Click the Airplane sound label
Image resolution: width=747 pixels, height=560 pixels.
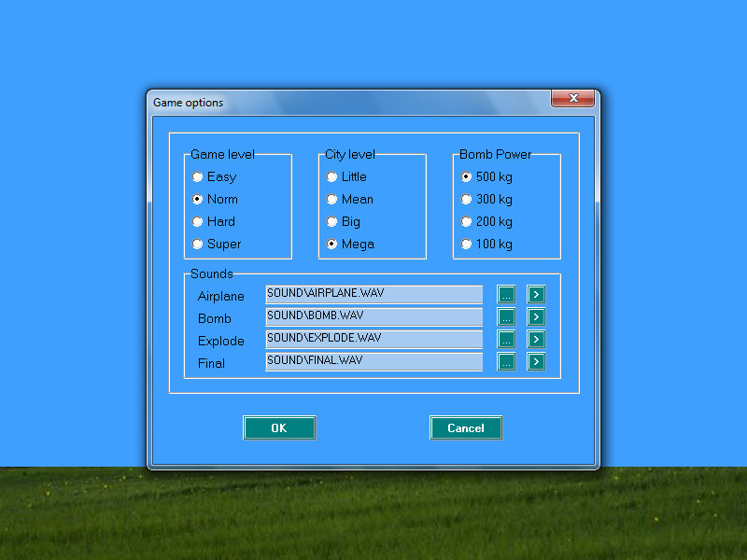tap(221, 296)
